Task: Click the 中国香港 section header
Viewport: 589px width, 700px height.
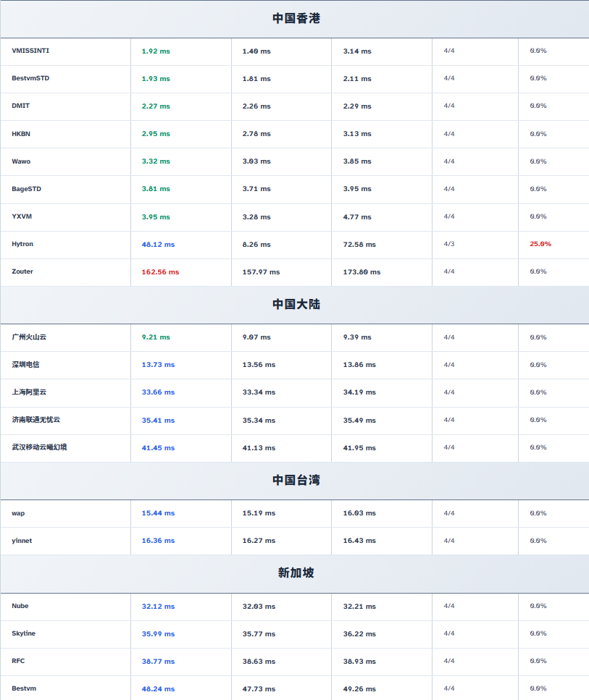Action: [296, 19]
